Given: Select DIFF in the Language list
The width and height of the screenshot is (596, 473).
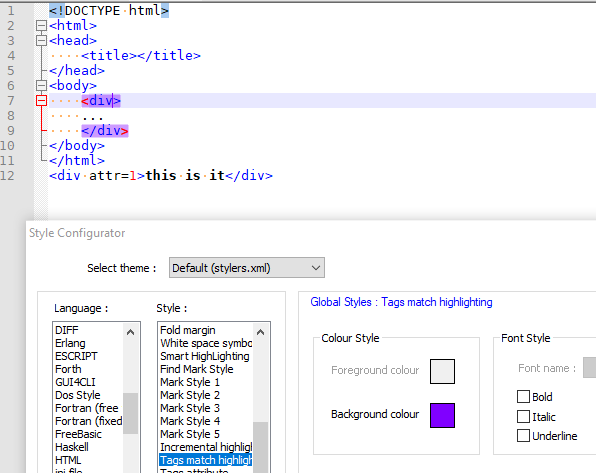Looking at the screenshot, I should point(89,330).
